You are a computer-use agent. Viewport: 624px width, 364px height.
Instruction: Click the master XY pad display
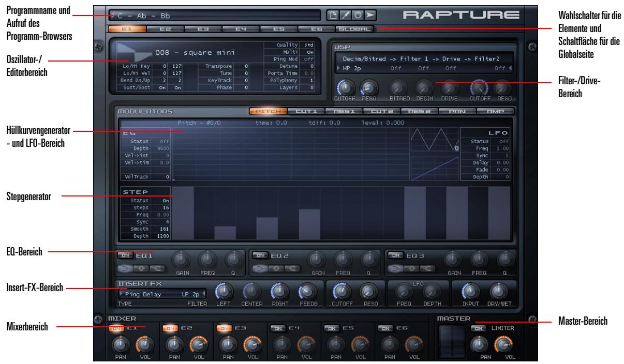(x=451, y=342)
